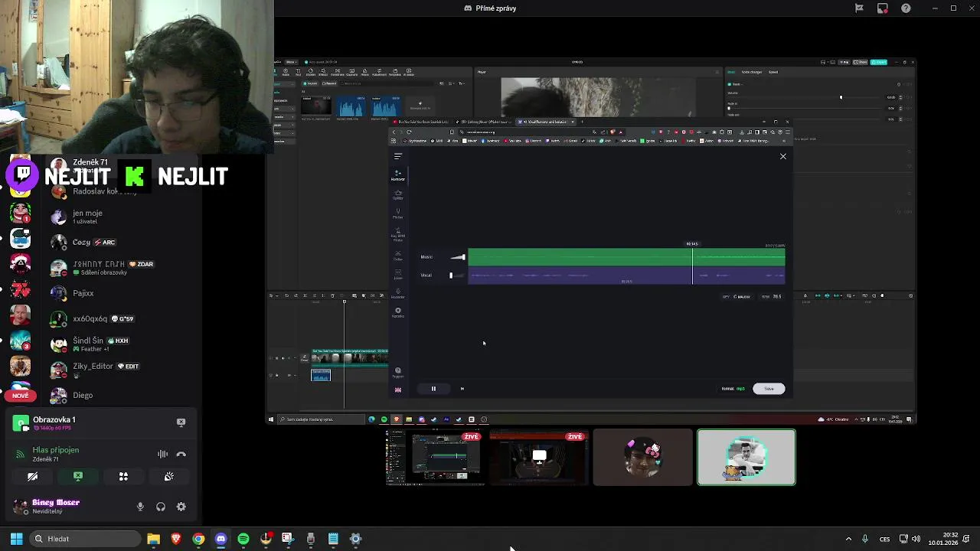
Task: Select Hello Kitty avatar participant tile
Action: click(x=643, y=457)
